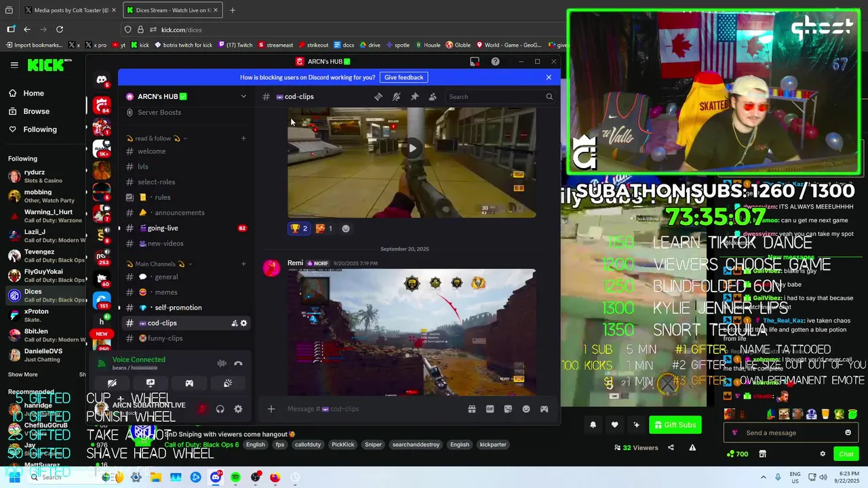Dismiss the blocking feedback banner
The height and width of the screenshot is (488, 868).
(549, 77)
